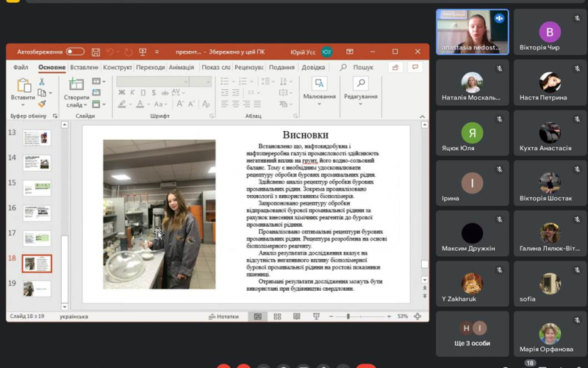Open the Редагування editing dropdown
588x368 pixels.
point(360,91)
